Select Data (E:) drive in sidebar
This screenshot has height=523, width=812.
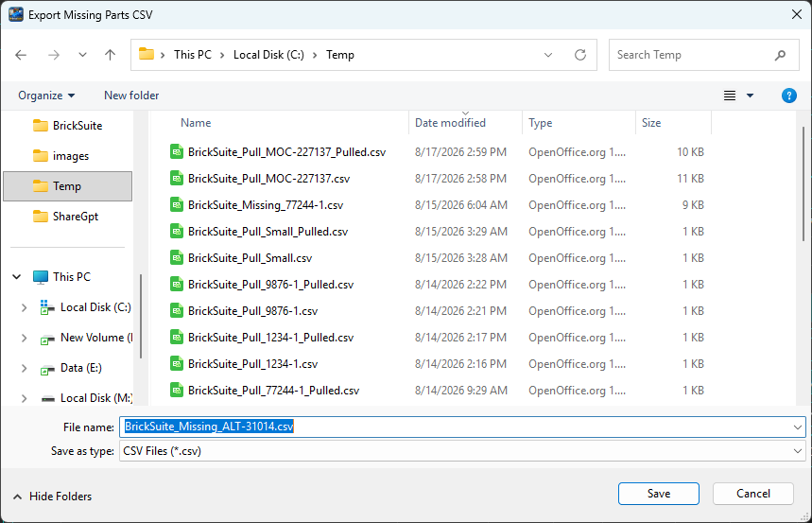click(x=71, y=368)
